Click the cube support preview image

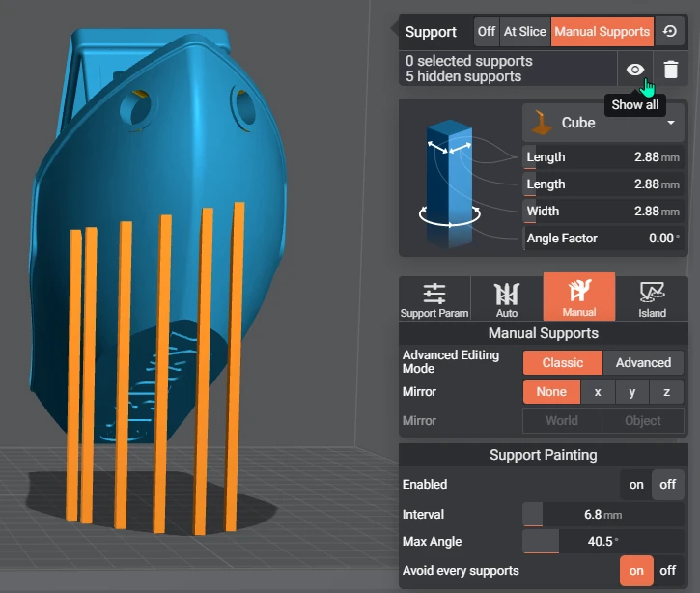point(450,184)
